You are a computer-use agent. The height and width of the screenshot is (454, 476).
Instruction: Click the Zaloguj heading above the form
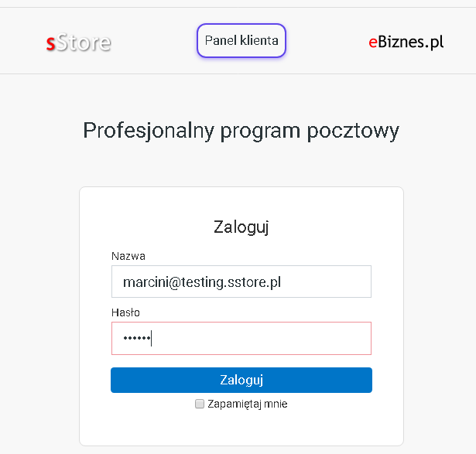pyautogui.click(x=241, y=227)
